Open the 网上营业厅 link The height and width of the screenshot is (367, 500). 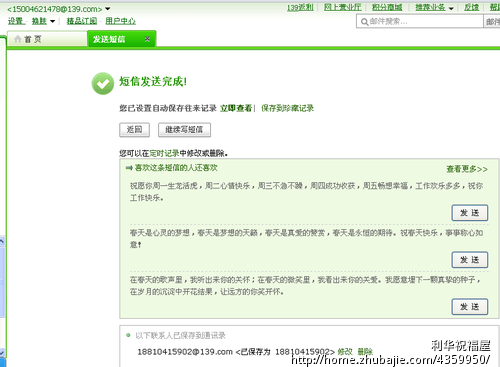click(x=343, y=7)
